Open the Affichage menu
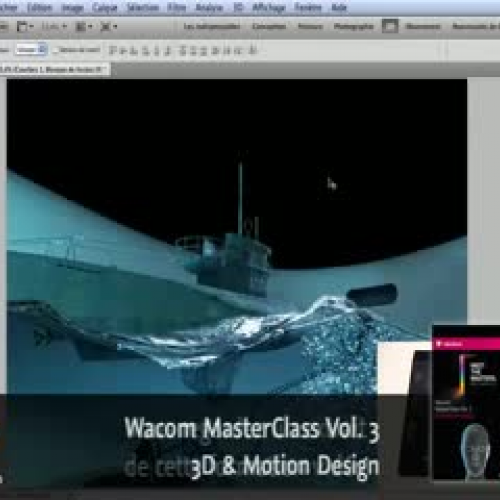The width and height of the screenshot is (500, 500). [269, 8]
